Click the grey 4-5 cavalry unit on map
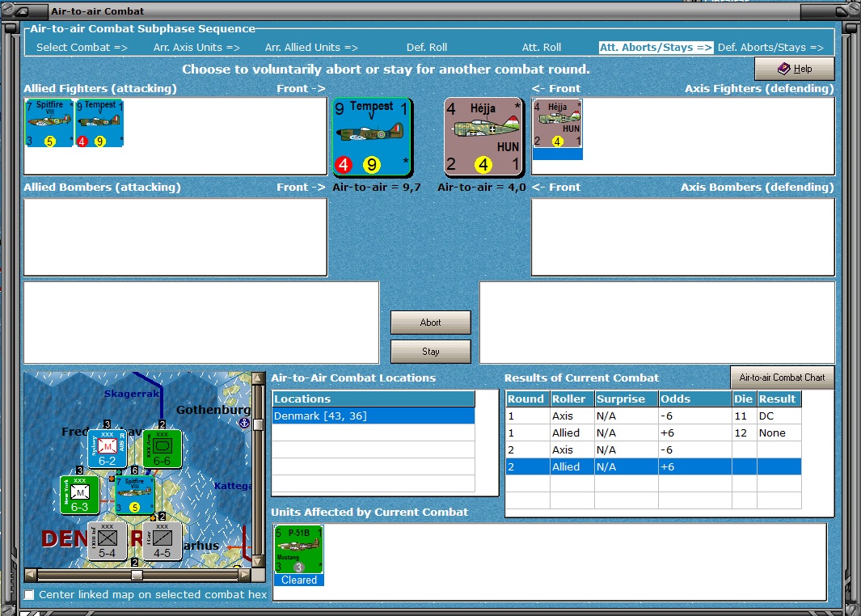 (162, 541)
